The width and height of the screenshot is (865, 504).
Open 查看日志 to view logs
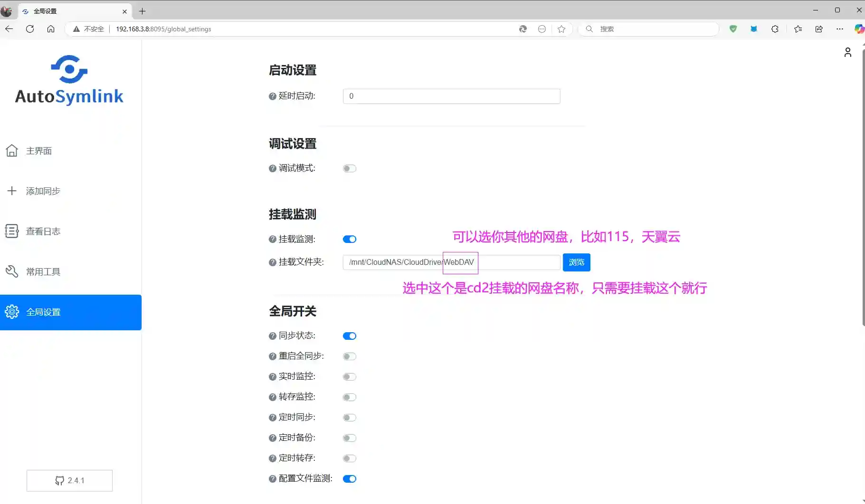43,231
